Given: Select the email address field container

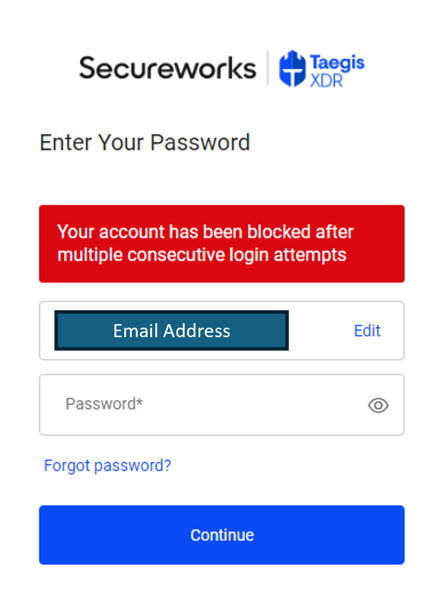Looking at the screenshot, I should point(222,330).
